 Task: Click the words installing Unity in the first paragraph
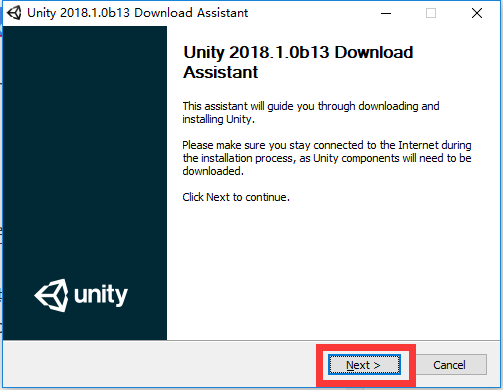click(x=218, y=119)
